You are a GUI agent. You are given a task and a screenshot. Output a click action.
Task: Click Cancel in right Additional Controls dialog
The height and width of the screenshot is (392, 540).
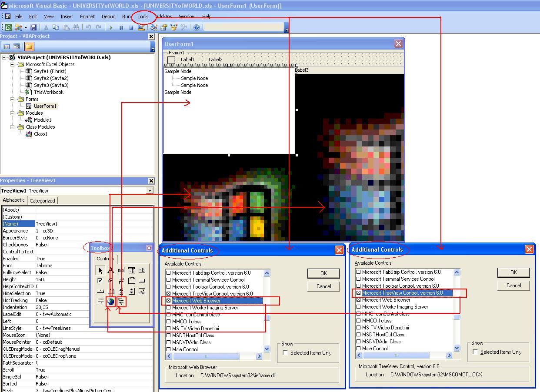pos(513,286)
